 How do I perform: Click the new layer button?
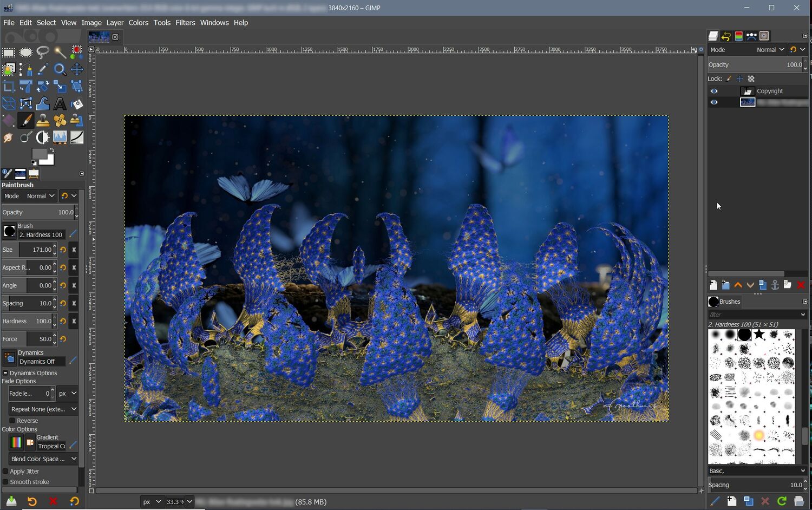pos(713,285)
